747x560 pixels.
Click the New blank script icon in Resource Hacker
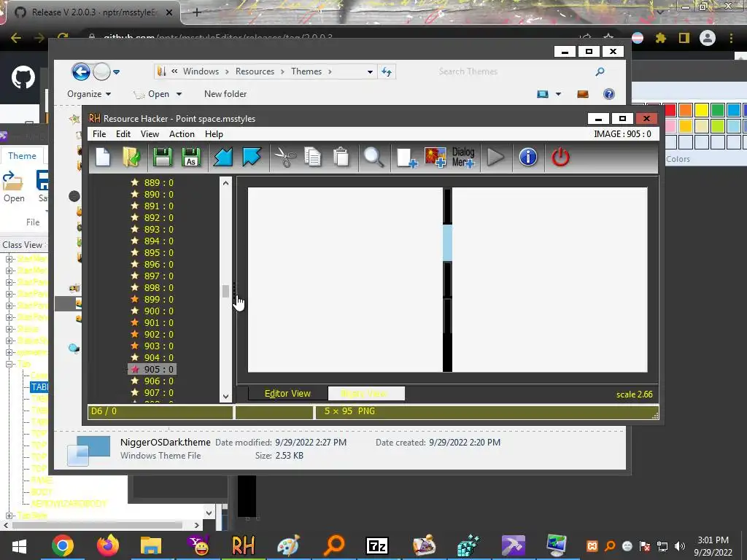click(x=103, y=157)
